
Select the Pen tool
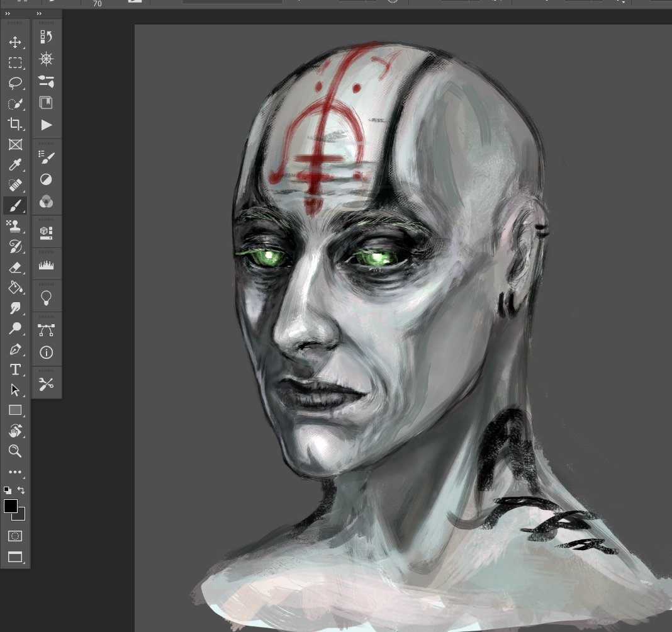tap(15, 349)
